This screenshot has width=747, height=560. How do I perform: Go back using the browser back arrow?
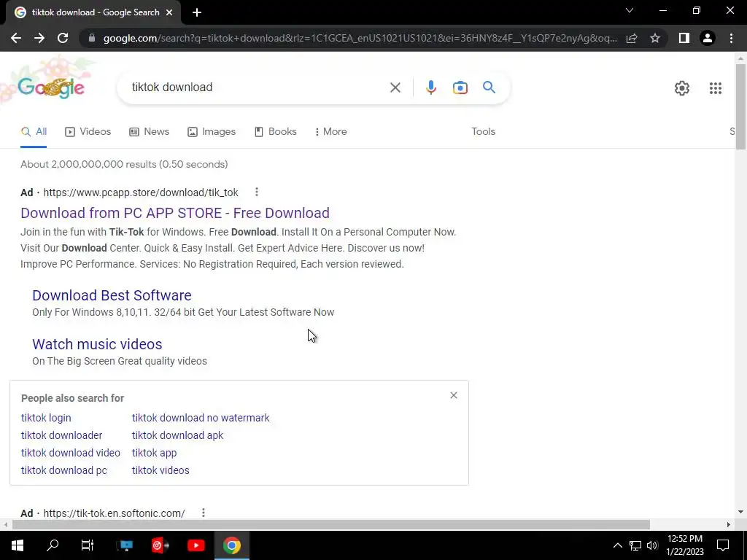click(16, 38)
